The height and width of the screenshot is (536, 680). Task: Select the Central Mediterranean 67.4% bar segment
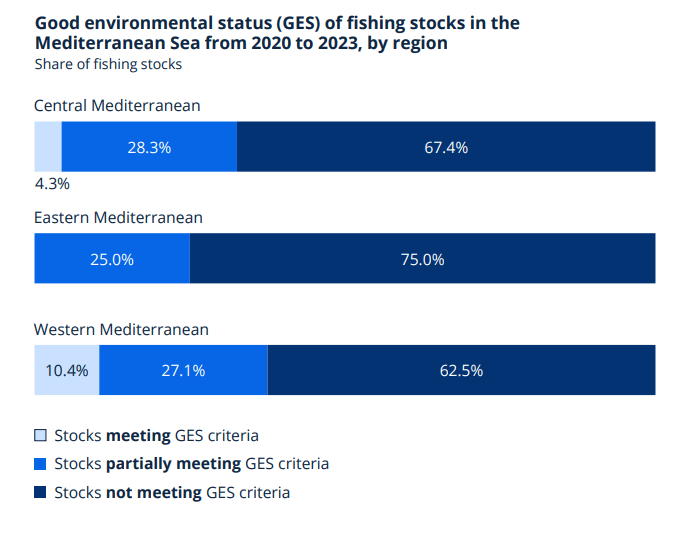(x=446, y=147)
